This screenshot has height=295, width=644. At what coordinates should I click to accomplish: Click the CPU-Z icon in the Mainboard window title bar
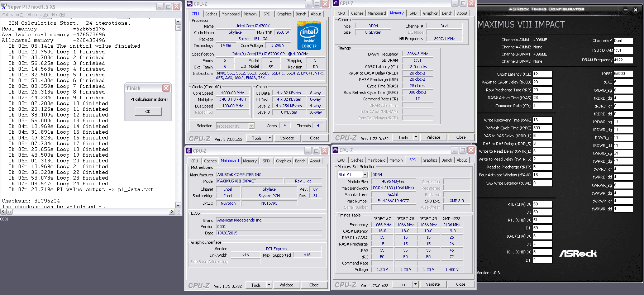pyautogui.click(x=189, y=151)
